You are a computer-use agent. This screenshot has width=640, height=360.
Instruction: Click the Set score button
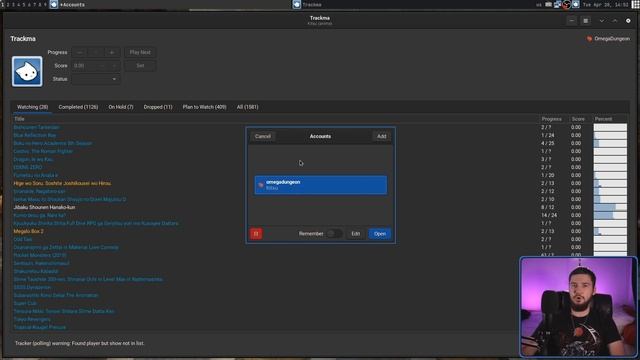pyautogui.click(x=140, y=66)
